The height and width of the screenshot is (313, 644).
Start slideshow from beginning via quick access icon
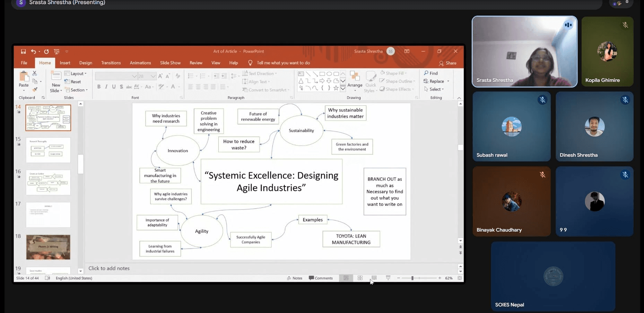tap(56, 51)
